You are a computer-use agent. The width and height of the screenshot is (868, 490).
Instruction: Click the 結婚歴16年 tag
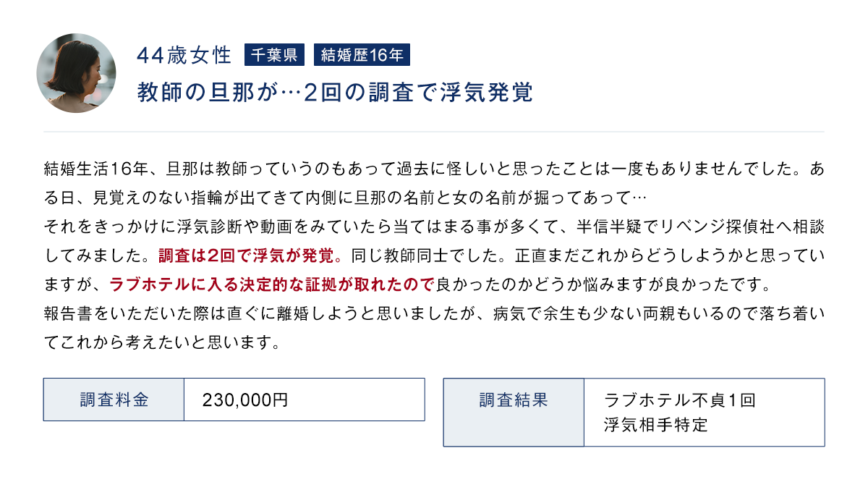[362, 55]
